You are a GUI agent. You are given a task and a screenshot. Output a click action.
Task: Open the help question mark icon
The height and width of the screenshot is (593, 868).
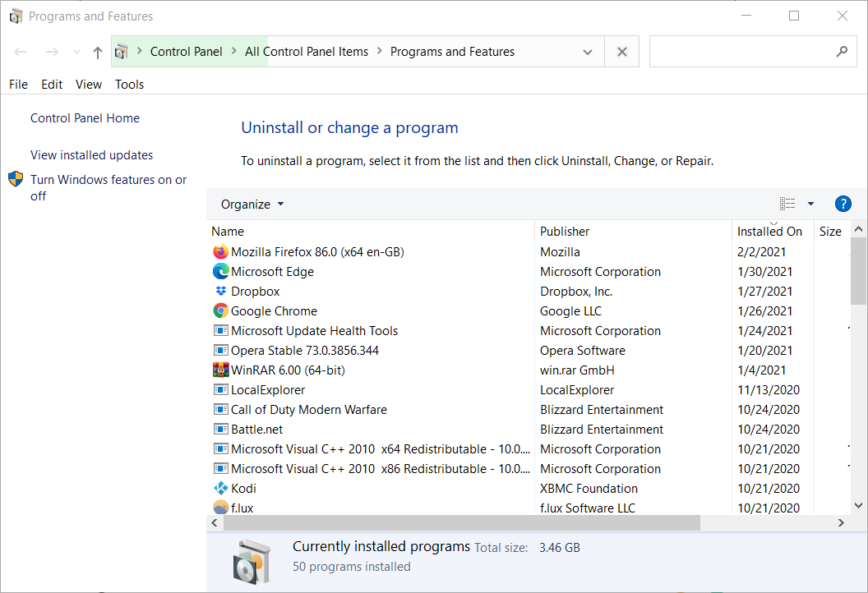(843, 205)
